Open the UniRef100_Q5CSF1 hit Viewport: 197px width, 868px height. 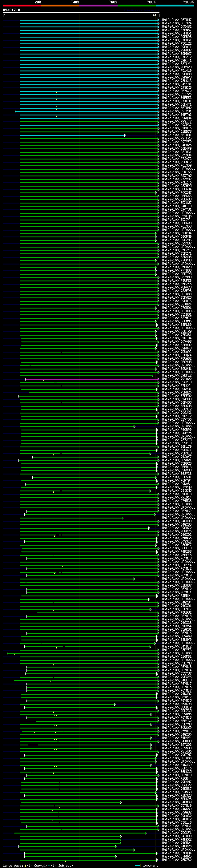tap(177, 833)
